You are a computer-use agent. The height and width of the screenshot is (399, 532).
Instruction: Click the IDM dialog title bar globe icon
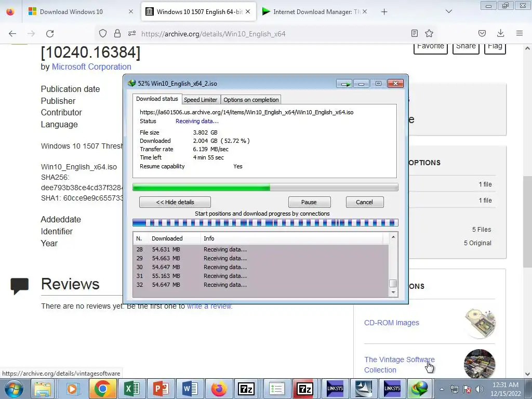coord(131,83)
